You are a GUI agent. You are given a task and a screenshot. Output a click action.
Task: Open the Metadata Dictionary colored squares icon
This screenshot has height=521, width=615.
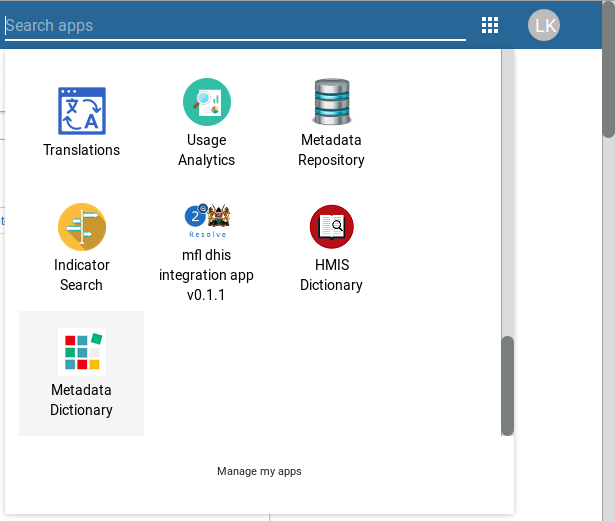click(82, 352)
